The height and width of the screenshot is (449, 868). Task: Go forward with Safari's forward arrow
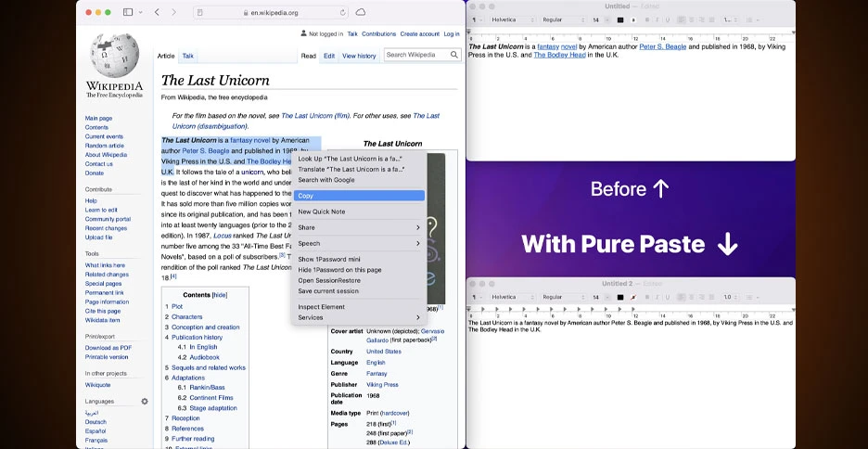click(x=173, y=12)
